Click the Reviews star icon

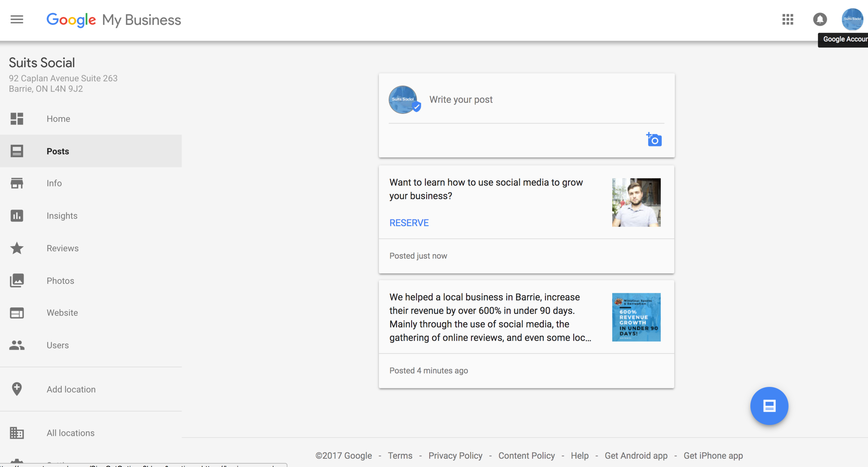(17, 248)
